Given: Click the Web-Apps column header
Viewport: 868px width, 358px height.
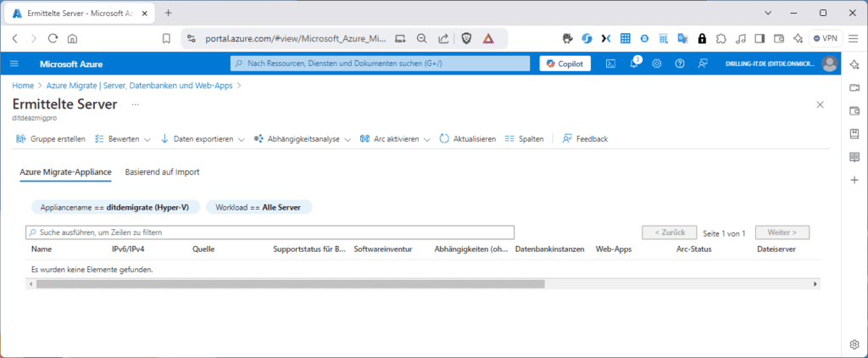Looking at the screenshot, I should [x=614, y=249].
